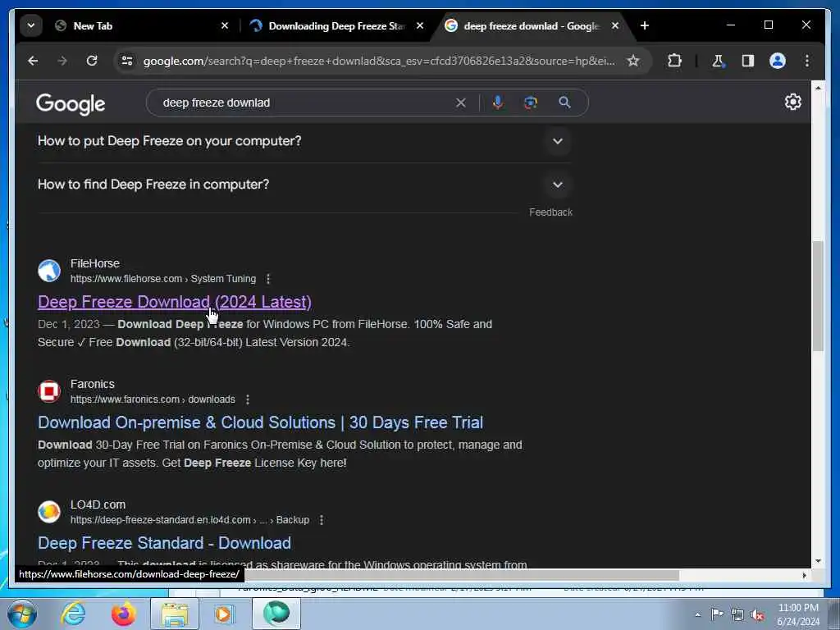Click the browser back arrow
The image size is (840, 630).
pyautogui.click(x=33, y=61)
